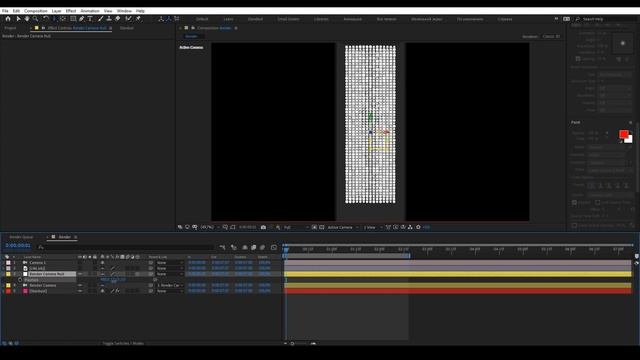This screenshot has height=360, width=640.
Task: Open the parent dropdown for the Render Camera Null layer
Action: pyautogui.click(x=169, y=274)
